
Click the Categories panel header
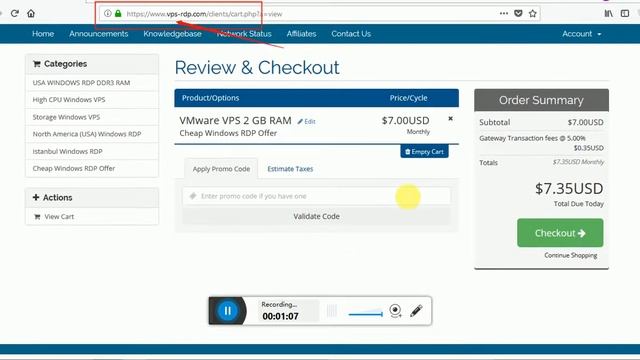coord(92,64)
